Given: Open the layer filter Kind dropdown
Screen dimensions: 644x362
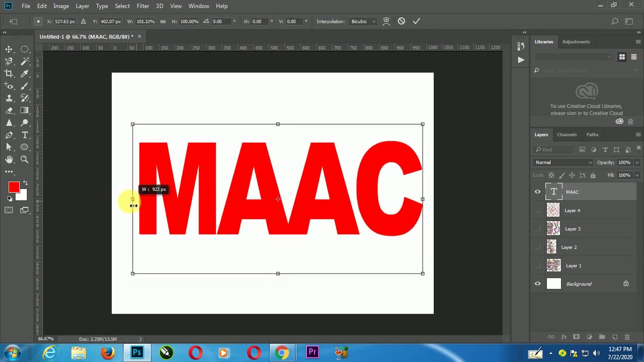Looking at the screenshot, I should pyautogui.click(x=554, y=150).
